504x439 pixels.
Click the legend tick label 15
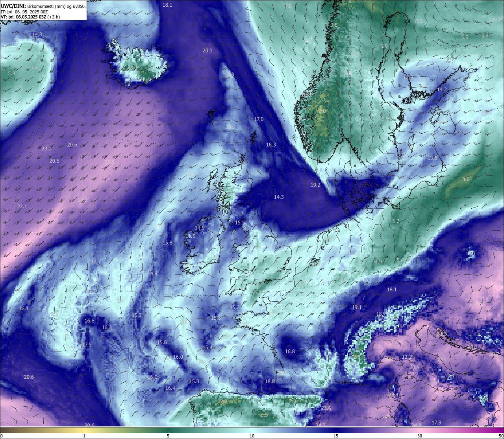(x=336, y=436)
